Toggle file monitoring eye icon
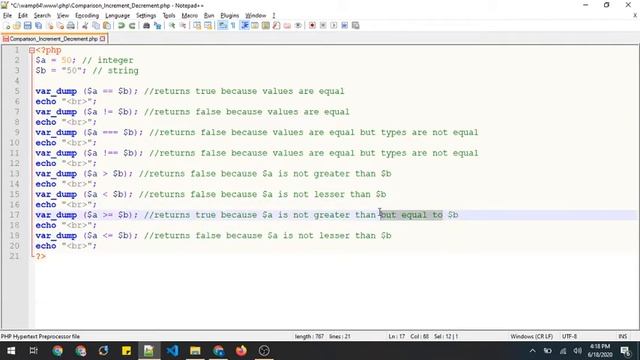The height and width of the screenshot is (360, 640). (298, 26)
